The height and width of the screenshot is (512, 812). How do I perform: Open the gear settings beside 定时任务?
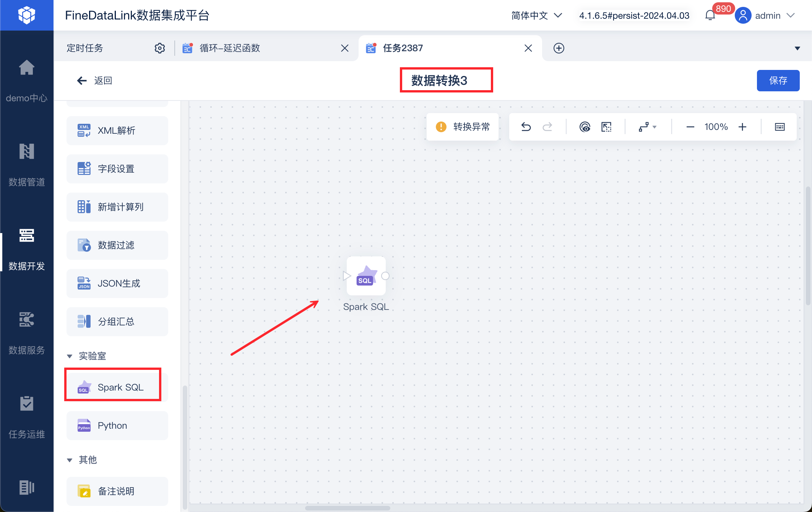point(160,48)
